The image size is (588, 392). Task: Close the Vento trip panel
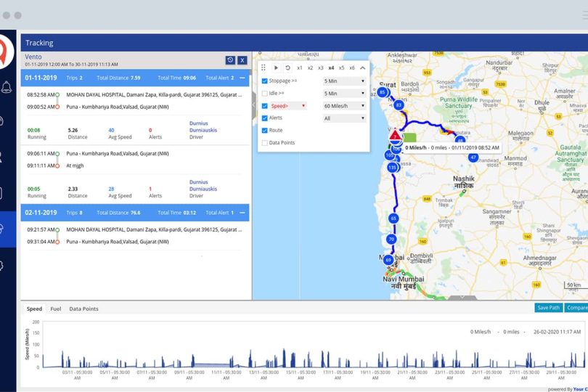(x=242, y=60)
